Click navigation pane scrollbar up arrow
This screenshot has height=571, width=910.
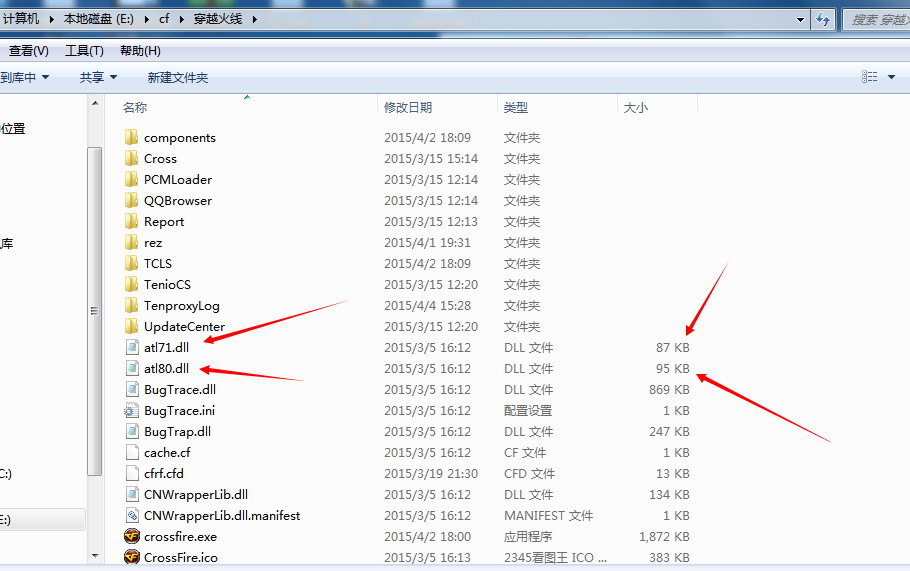95,103
